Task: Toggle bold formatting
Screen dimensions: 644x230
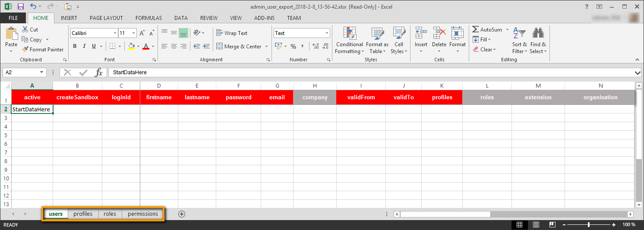Action: coord(75,47)
